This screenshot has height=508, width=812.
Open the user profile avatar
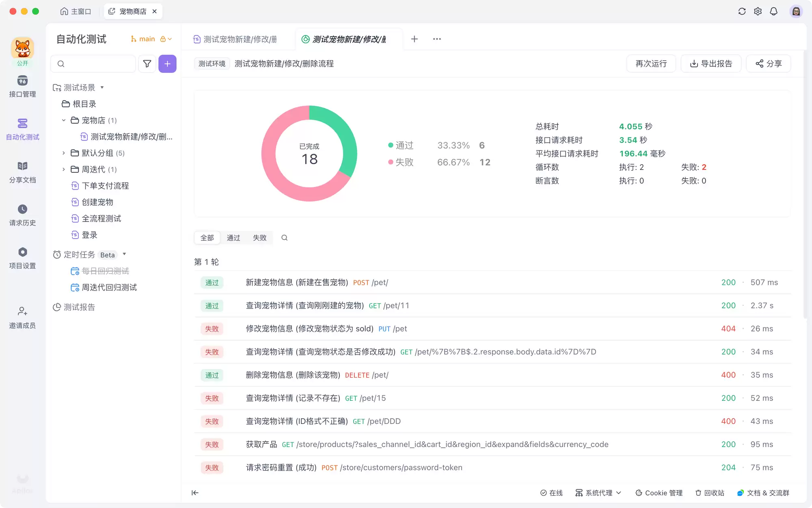(796, 11)
